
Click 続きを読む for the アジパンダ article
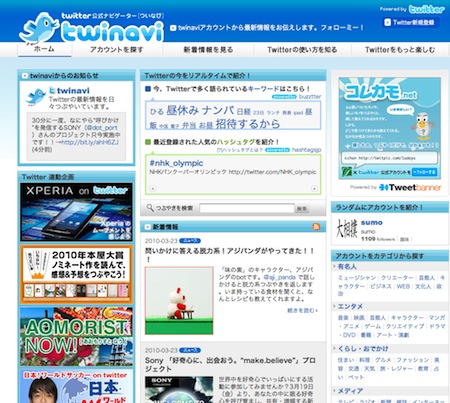(x=302, y=310)
